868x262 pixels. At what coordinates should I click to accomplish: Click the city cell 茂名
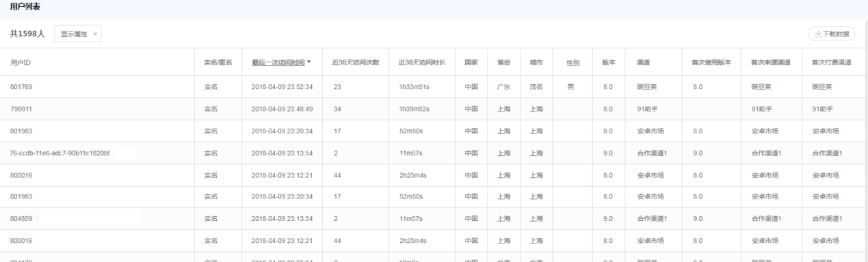[536, 87]
